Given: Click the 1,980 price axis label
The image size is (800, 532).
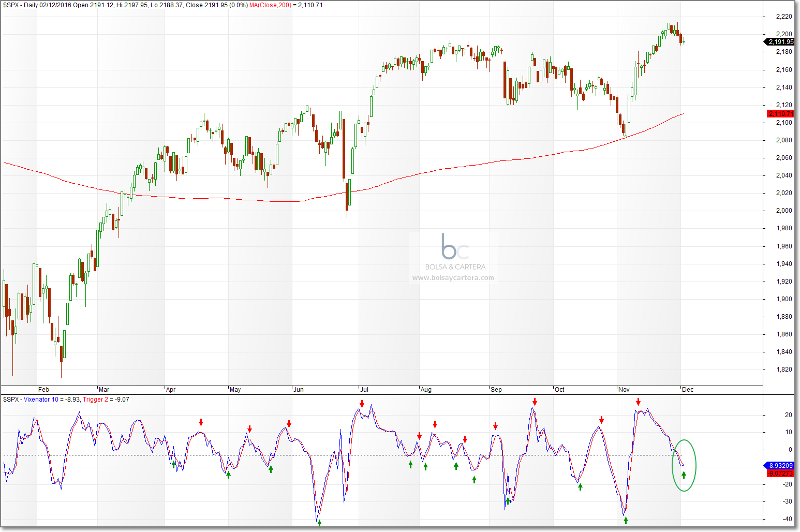Looking at the screenshot, I should 784,228.
